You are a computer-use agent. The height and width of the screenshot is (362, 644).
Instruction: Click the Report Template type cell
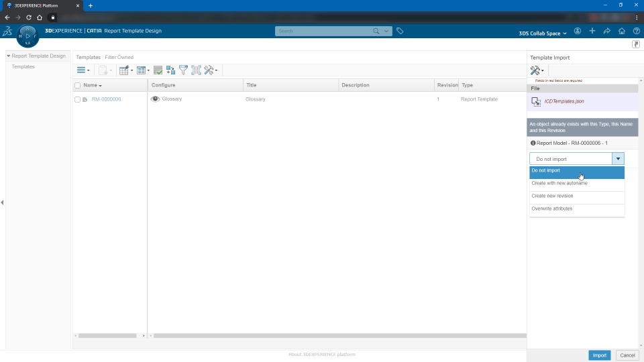tap(479, 99)
